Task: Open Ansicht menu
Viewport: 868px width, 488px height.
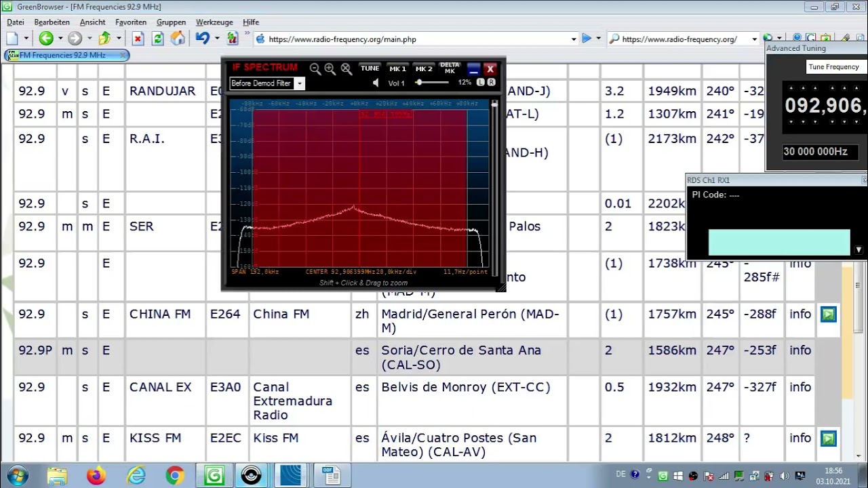Action: click(92, 22)
